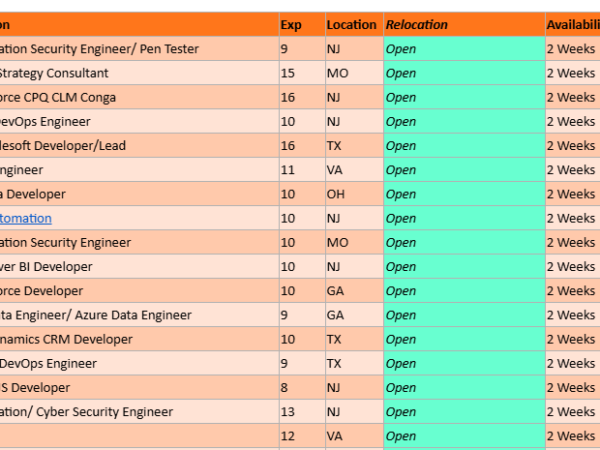Select the 'lesoft Developer/Lead' cell
Viewport: 600px width, 450px height.
[x=139, y=146]
